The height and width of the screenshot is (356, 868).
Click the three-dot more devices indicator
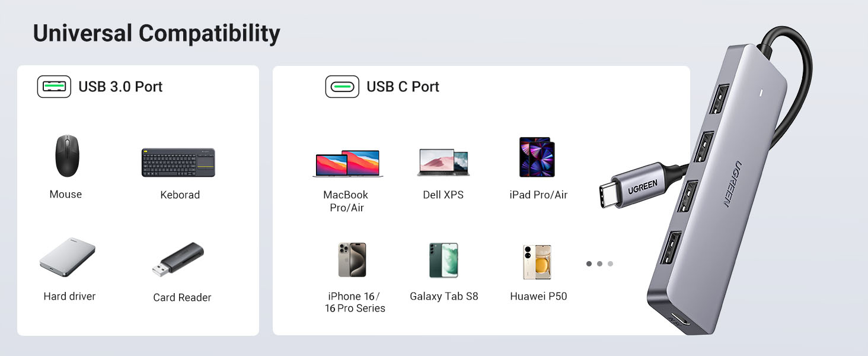[x=599, y=263]
